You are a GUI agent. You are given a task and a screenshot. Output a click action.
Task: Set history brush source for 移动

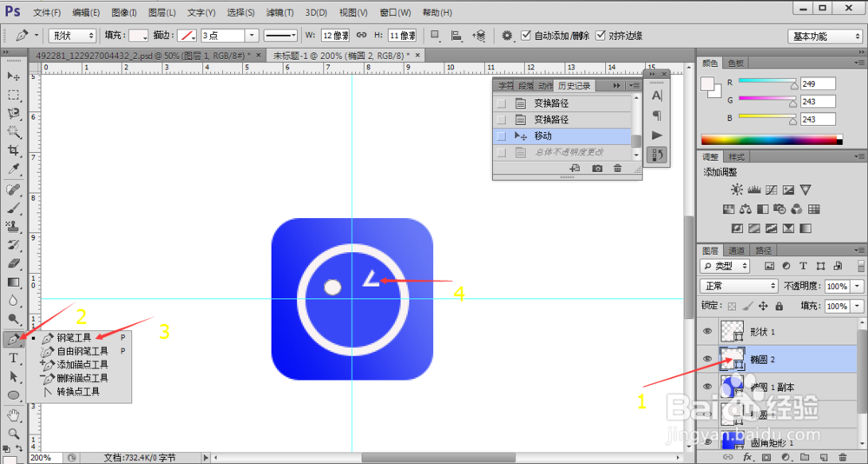pos(501,136)
